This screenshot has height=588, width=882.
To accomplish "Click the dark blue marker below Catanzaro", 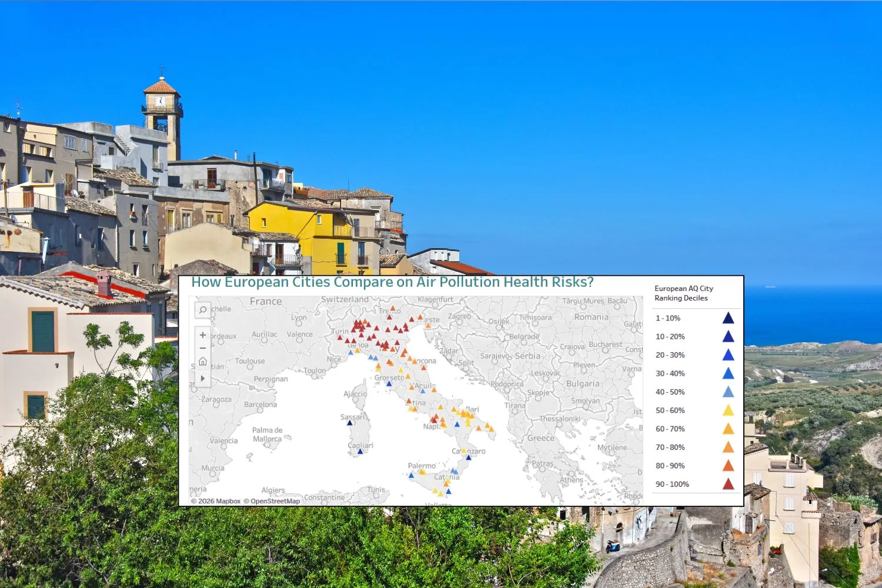I will tap(469, 457).
